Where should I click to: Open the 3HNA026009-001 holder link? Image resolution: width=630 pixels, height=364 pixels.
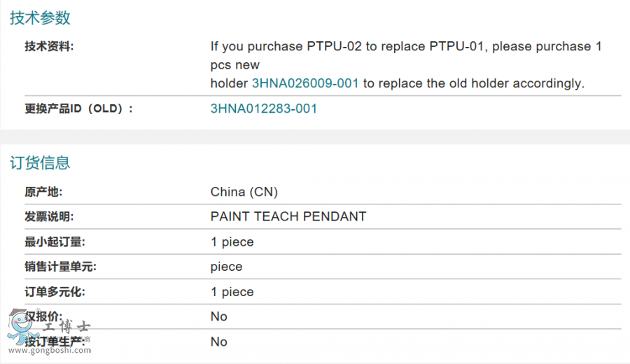point(305,83)
